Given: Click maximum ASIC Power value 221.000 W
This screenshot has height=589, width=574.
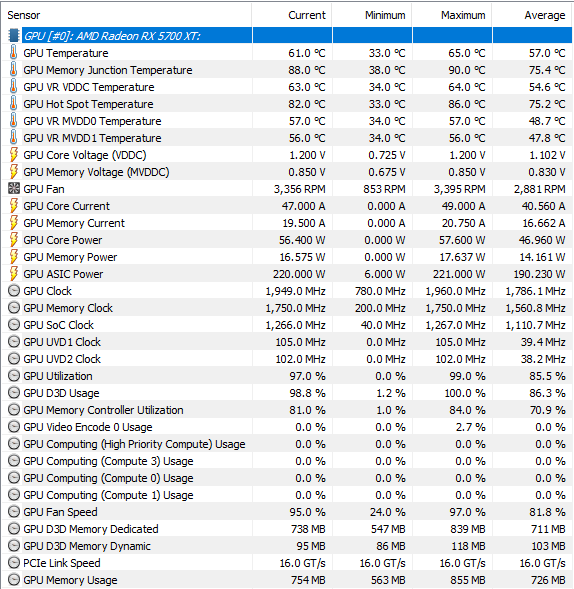Looking at the screenshot, I should click(x=459, y=274).
